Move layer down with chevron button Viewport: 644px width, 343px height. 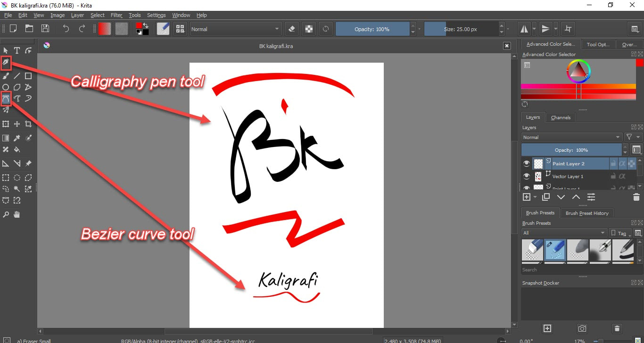pos(561,197)
